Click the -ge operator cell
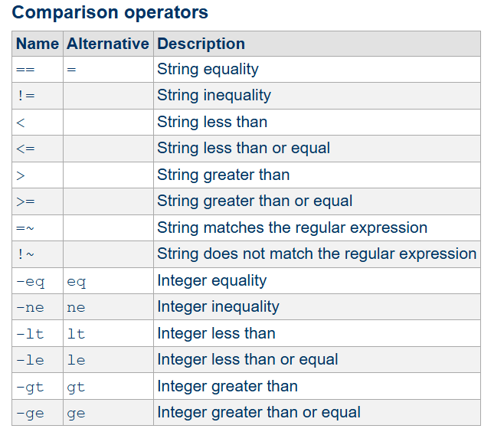Viewport: 504px width, 445px height. [x=30, y=413]
